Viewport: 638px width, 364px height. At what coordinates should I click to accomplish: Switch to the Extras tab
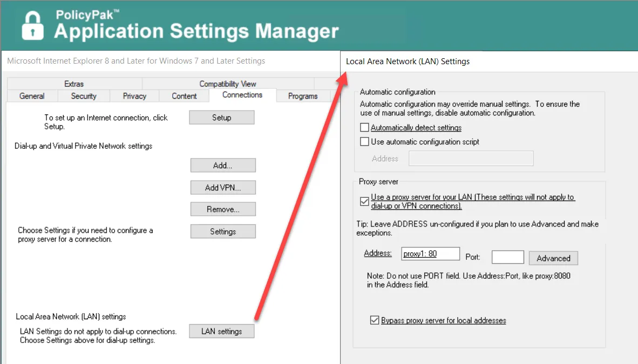[x=74, y=84]
